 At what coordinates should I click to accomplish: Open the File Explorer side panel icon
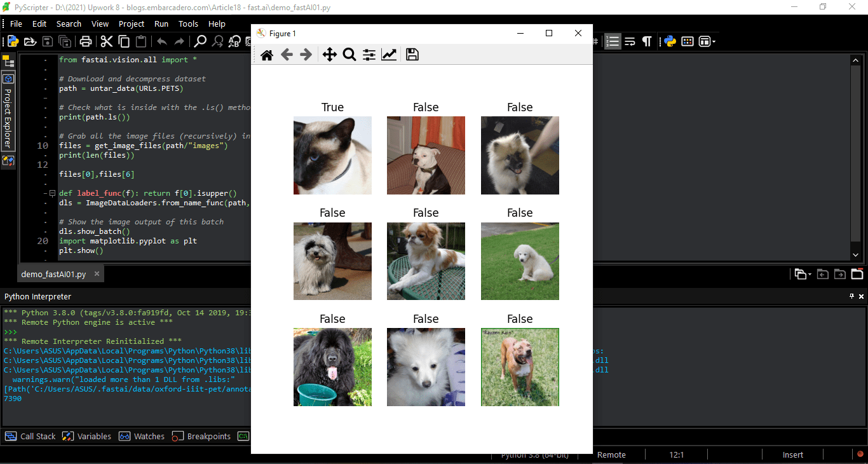coord(8,61)
